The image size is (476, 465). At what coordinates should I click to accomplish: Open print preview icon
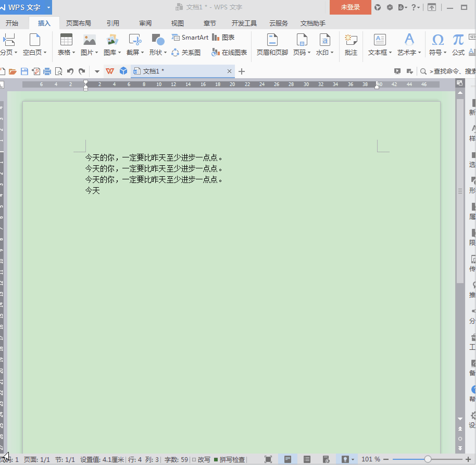59,72
